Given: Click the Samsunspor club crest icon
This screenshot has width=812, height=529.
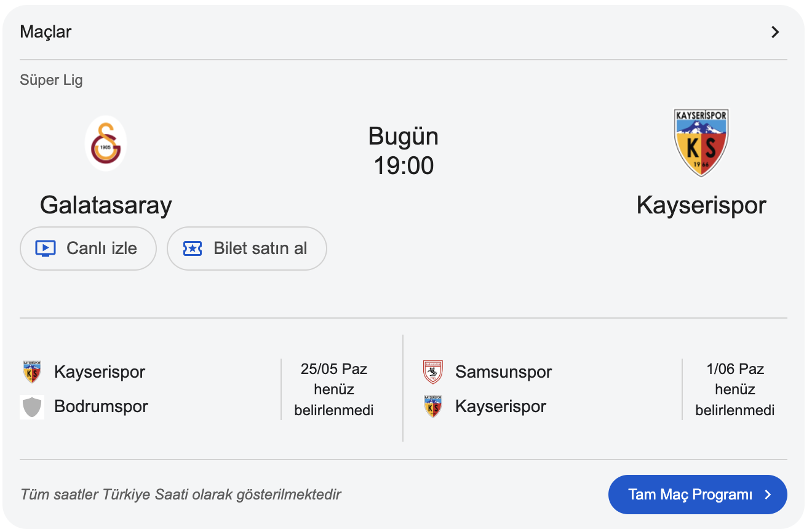Looking at the screenshot, I should [433, 372].
